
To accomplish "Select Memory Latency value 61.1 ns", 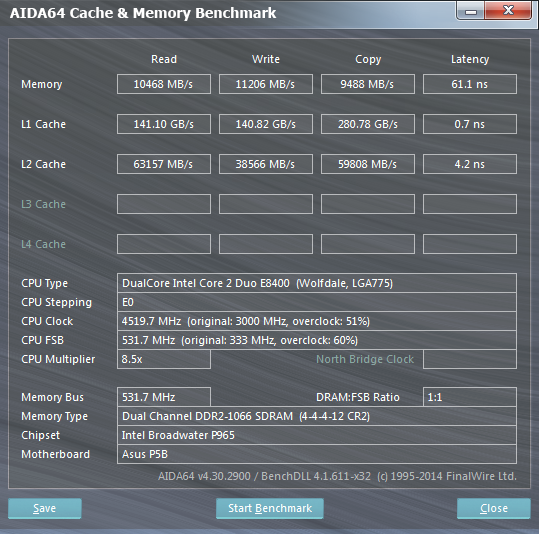I will click(x=470, y=84).
